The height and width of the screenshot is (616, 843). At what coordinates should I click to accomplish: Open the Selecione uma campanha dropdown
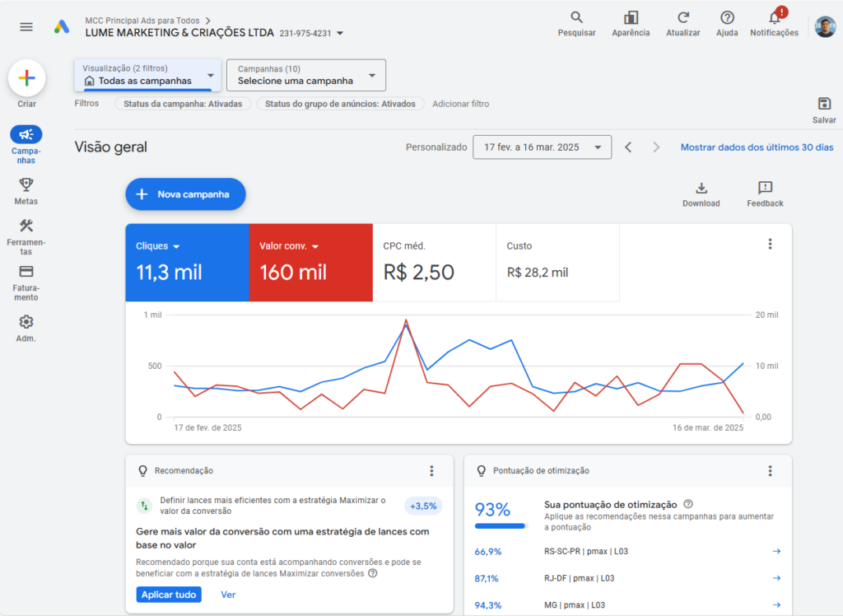(305, 75)
